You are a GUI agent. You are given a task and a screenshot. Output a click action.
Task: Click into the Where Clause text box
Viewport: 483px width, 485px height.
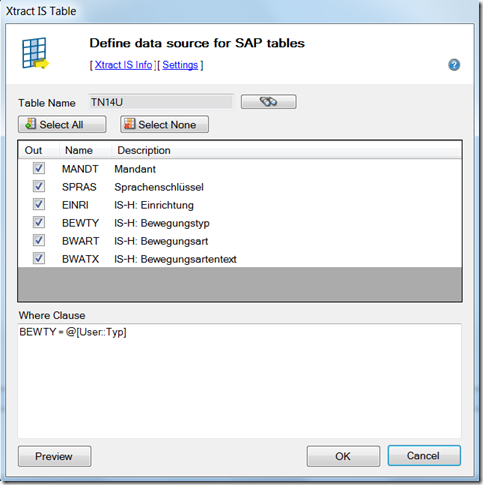240,381
